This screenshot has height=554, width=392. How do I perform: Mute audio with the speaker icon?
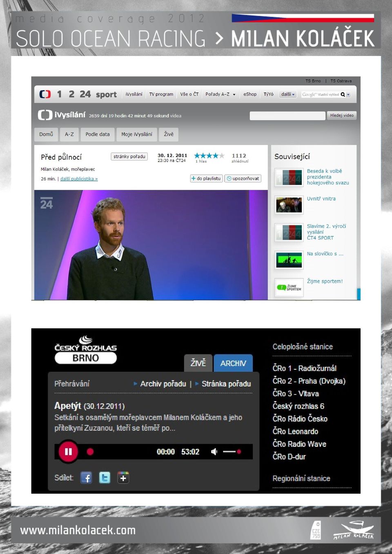(x=214, y=452)
